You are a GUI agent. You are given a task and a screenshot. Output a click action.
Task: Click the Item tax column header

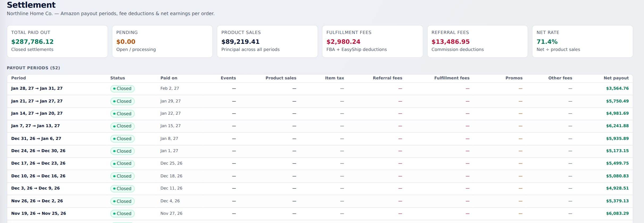coord(334,78)
